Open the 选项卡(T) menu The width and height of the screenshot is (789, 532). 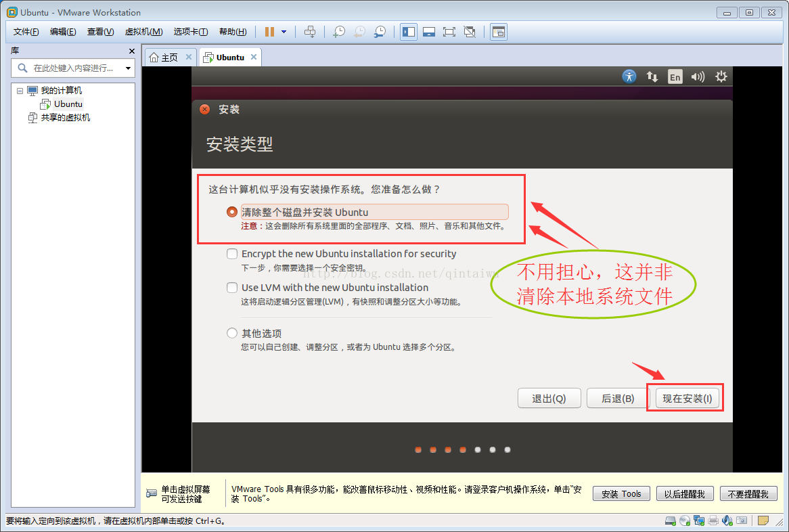click(x=191, y=32)
